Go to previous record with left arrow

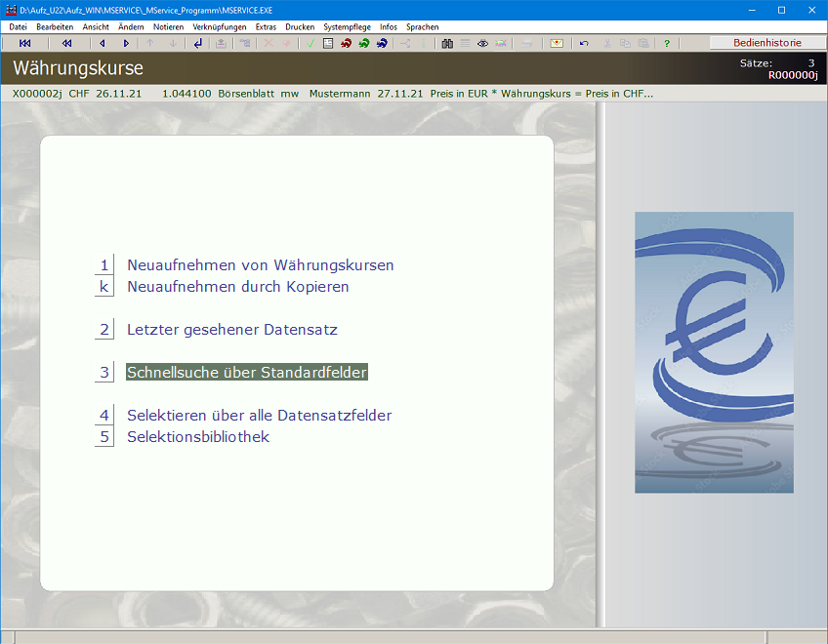[x=103, y=44]
